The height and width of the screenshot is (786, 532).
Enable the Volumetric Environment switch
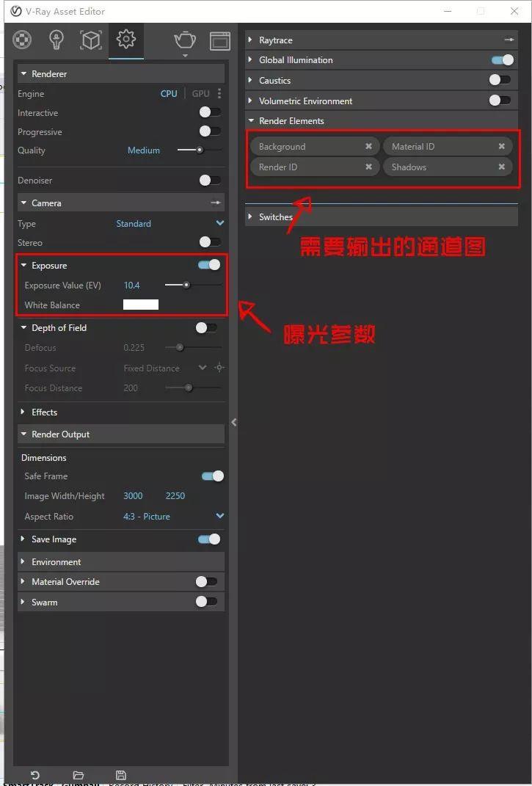[x=500, y=101]
